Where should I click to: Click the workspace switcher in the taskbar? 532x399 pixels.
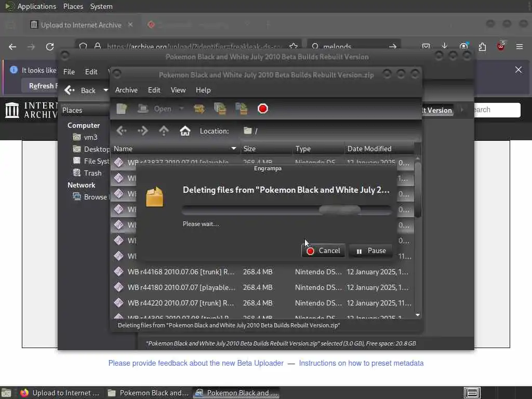[472, 393]
